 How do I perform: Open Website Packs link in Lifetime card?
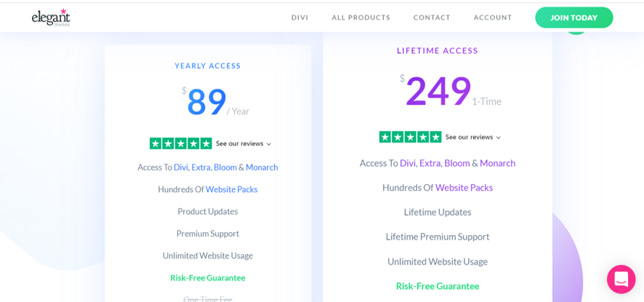tap(464, 188)
